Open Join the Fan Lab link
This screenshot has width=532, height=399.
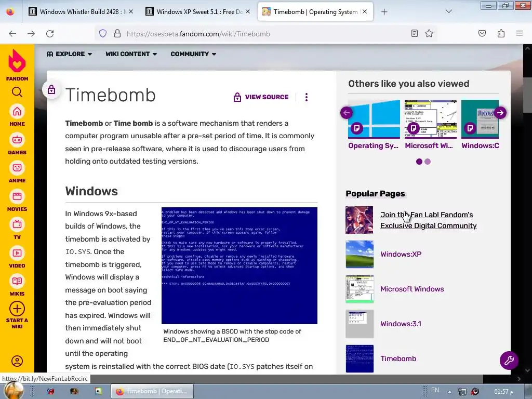428,220
